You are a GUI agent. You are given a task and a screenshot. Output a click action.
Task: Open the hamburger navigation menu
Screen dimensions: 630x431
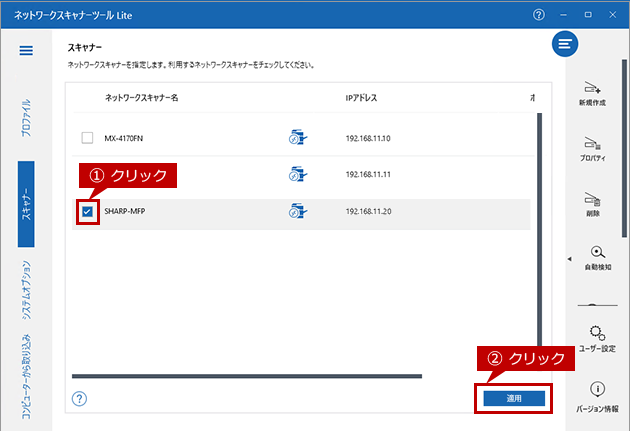pyautogui.click(x=26, y=51)
